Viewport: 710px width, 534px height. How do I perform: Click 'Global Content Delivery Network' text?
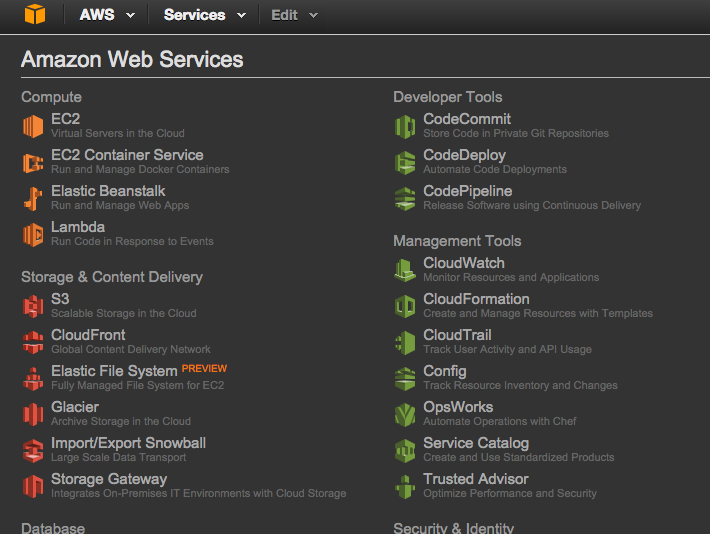[x=131, y=349]
